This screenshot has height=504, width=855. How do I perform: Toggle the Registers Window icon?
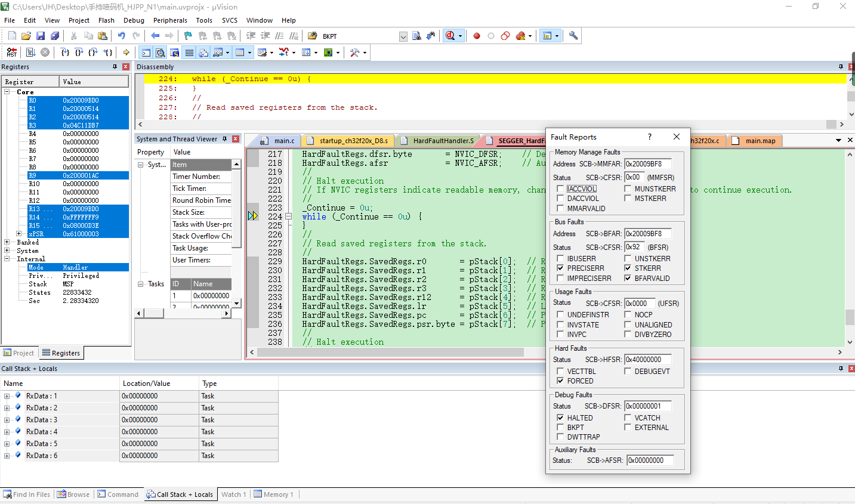pos(189,52)
